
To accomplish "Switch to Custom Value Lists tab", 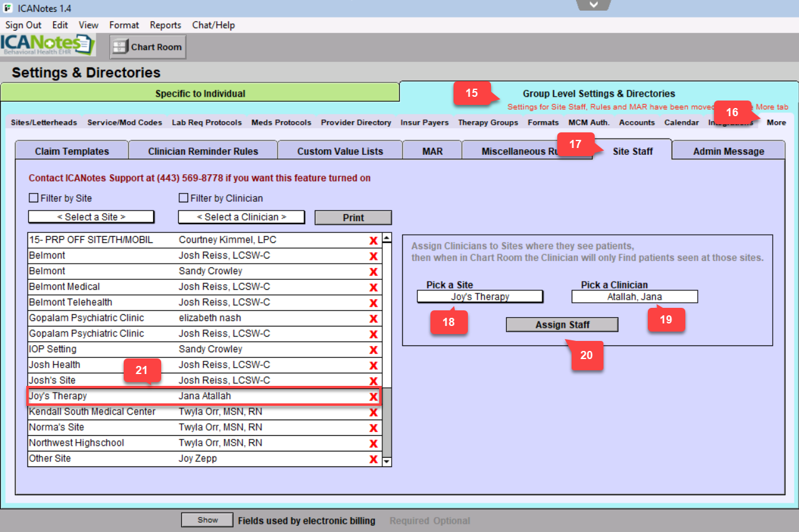I will tap(340, 151).
